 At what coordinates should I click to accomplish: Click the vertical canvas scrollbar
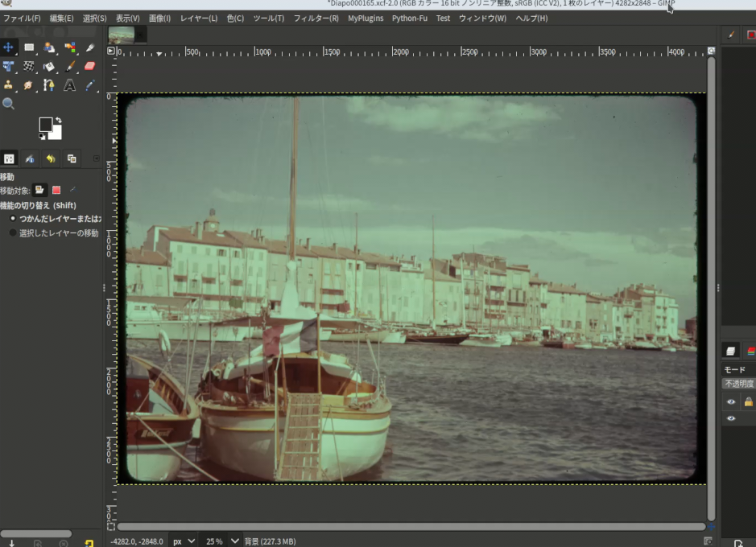711,289
